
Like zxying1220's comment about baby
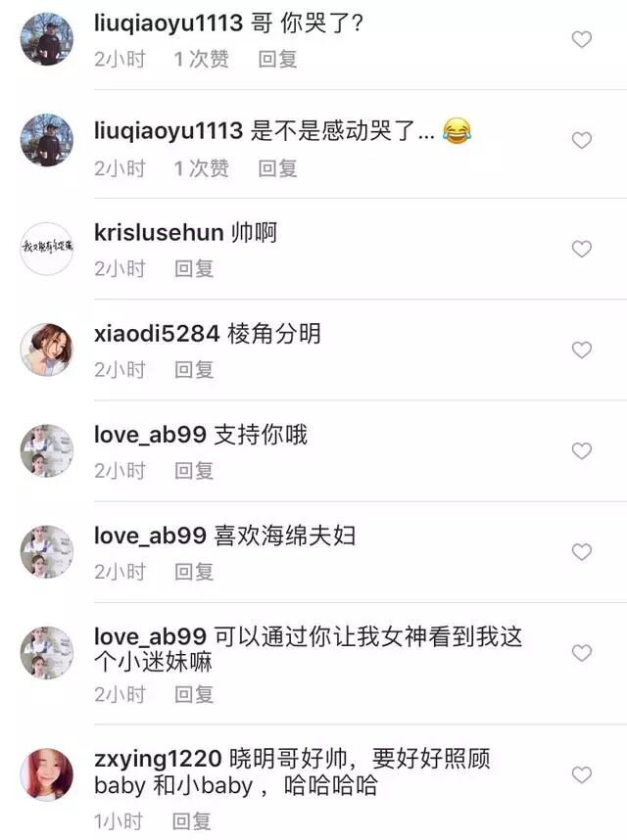tap(582, 774)
